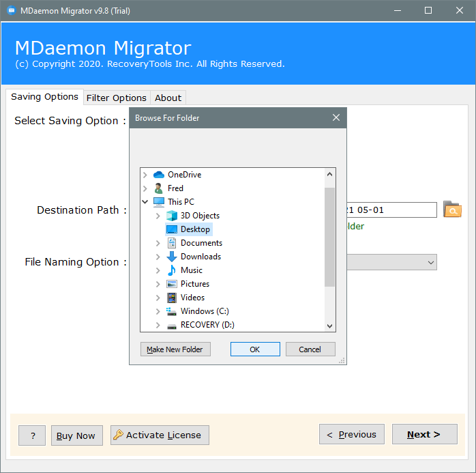Click the Fred user icon
The height and width of the screenshot is (473, 476).
pos(158,188)
